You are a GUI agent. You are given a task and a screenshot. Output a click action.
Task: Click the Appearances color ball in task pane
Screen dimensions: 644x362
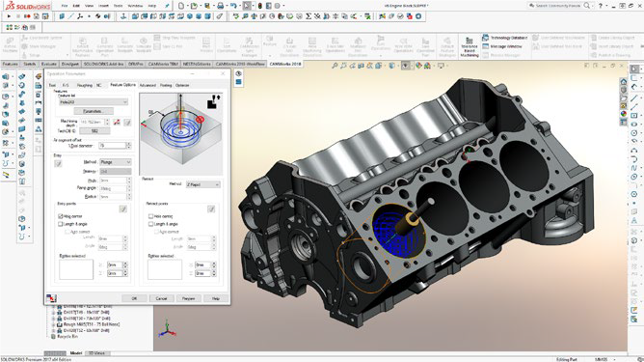tap(624, 114)
